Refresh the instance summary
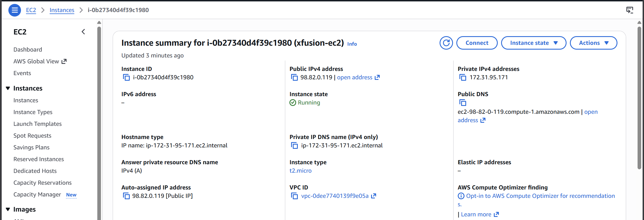 coord(446,43)
